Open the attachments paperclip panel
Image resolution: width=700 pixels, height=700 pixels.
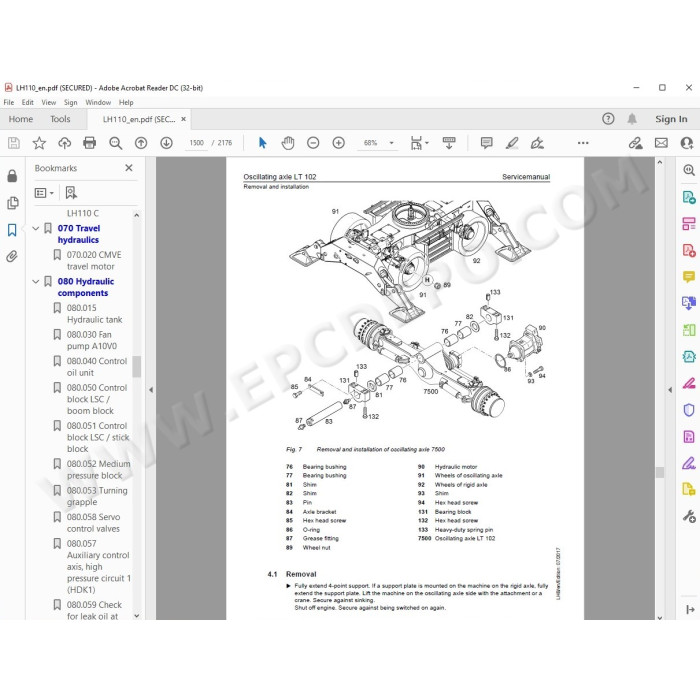[x=12, y=256]
